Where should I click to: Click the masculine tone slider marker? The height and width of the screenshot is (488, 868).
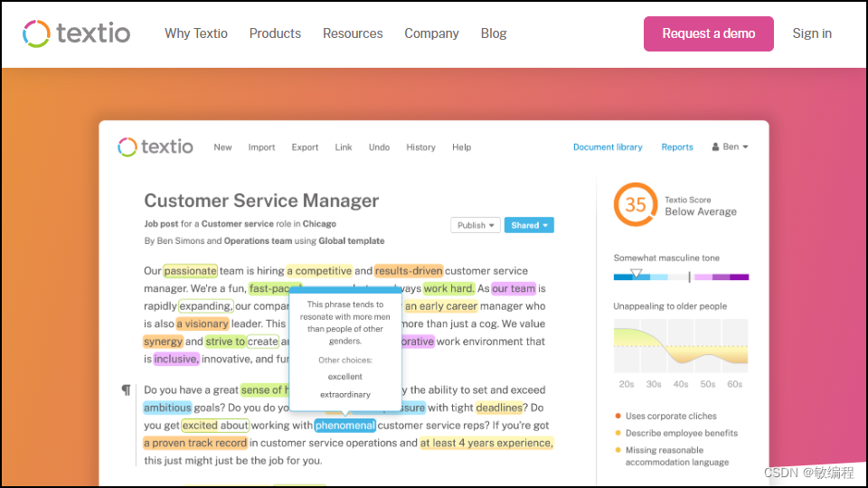(x=636, y=273)
